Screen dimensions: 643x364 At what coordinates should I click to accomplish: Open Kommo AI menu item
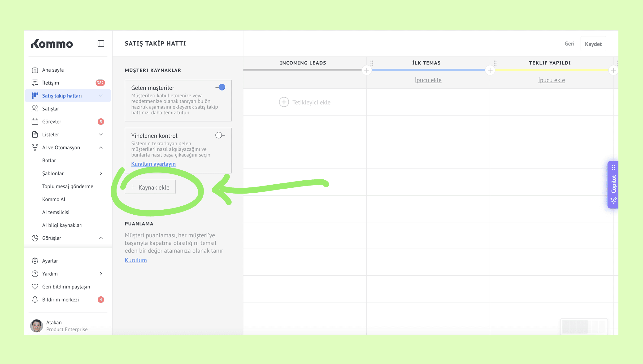tap(53, 199)
